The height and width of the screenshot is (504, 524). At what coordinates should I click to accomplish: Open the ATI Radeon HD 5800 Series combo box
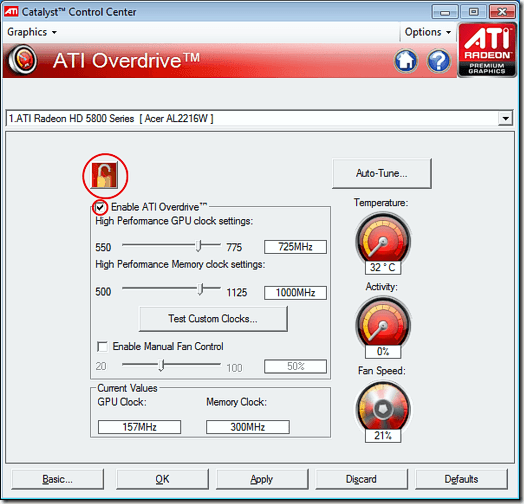pos(259,118)
